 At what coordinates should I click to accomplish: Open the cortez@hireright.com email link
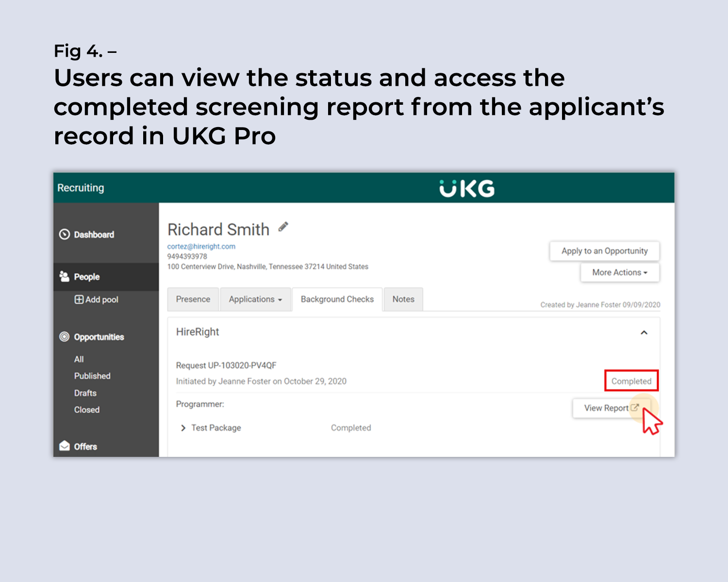coord(201,246)
